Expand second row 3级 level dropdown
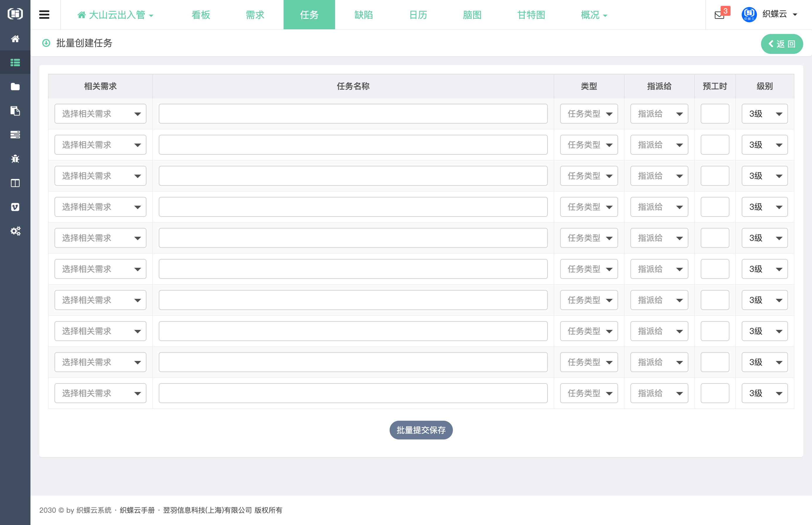 click(x=764, y=145)
